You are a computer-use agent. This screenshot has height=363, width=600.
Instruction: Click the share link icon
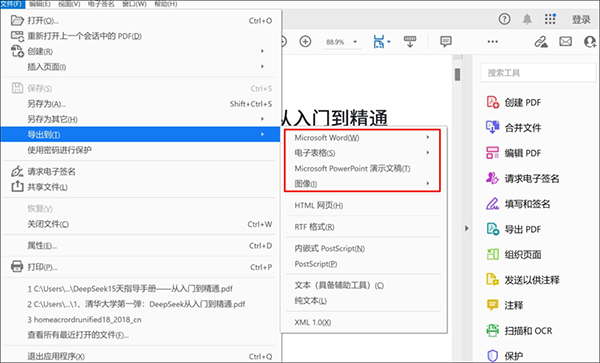click(541, 41)
